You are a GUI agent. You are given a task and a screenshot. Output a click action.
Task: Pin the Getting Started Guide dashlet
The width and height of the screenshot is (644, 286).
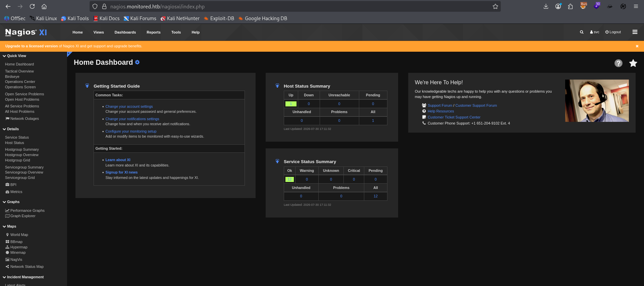[x=87, y=86]
